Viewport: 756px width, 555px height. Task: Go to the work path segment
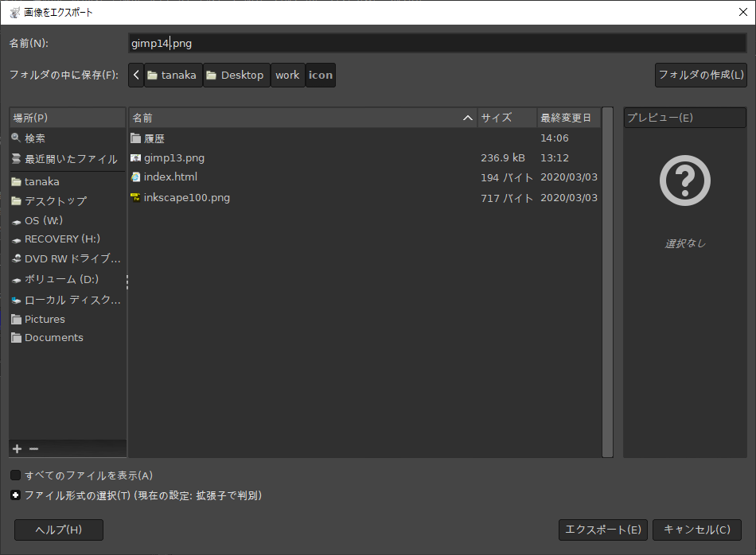(x=287, y=76)
